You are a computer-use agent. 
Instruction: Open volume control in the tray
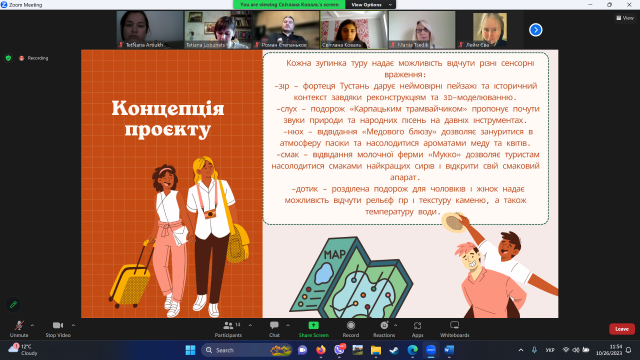pyautogui.click(x=576, y=350)
